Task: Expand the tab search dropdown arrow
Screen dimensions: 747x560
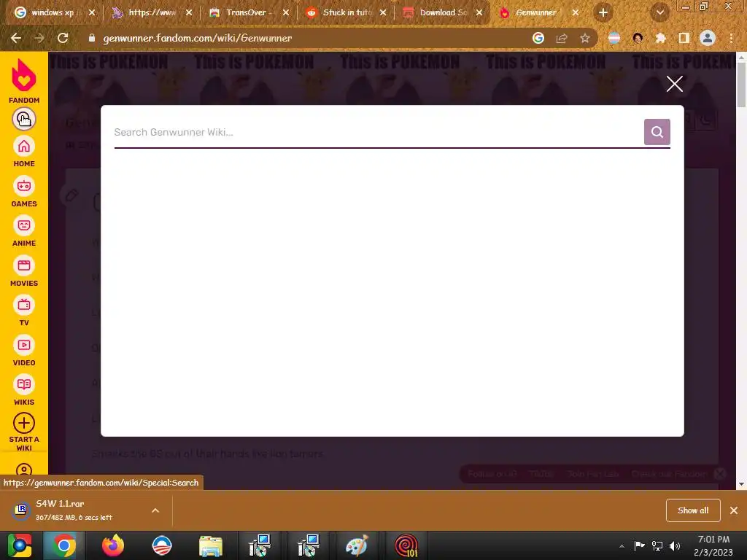Action: point(659,13)
